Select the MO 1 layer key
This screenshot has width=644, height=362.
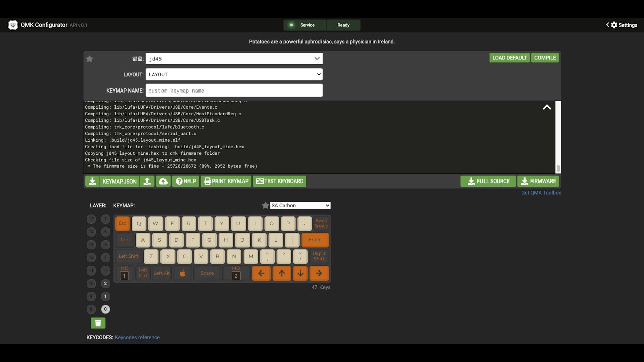pyautogui.click(x=124, y=273)
